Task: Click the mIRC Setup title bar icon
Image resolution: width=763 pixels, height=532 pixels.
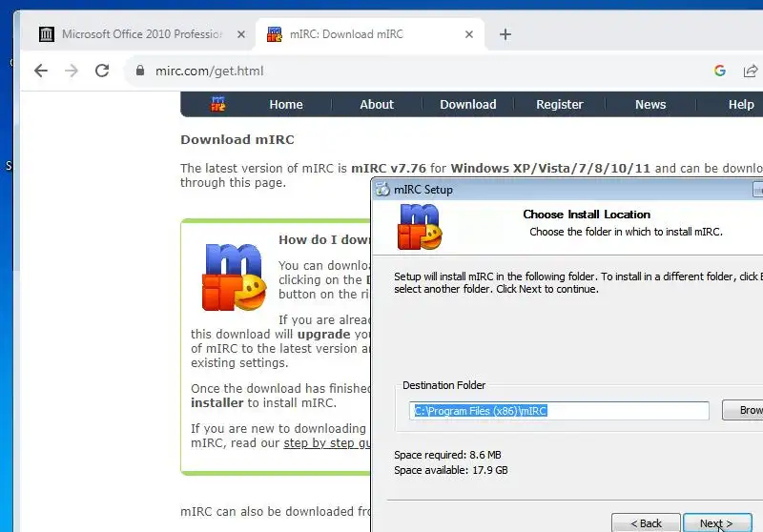Action: [x=383, y=189]
